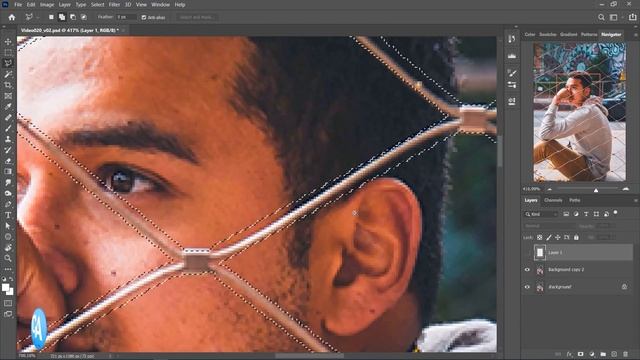The image size is (640, 360).
Task: Click Add to selection mode icon
Action: [x=62, y=17]
